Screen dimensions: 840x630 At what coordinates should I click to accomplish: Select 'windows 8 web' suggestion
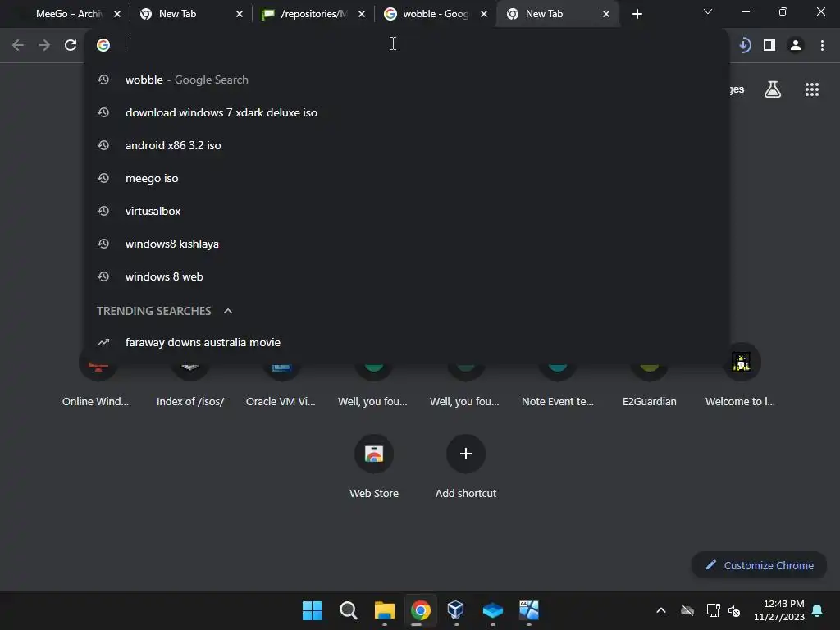point(407,276)
